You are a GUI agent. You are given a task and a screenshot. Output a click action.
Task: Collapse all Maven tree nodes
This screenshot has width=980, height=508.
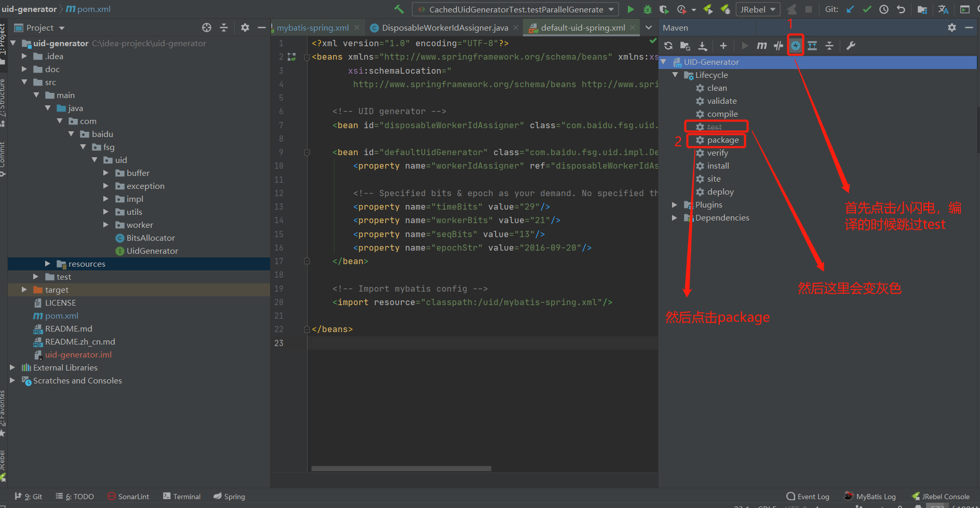829,46
